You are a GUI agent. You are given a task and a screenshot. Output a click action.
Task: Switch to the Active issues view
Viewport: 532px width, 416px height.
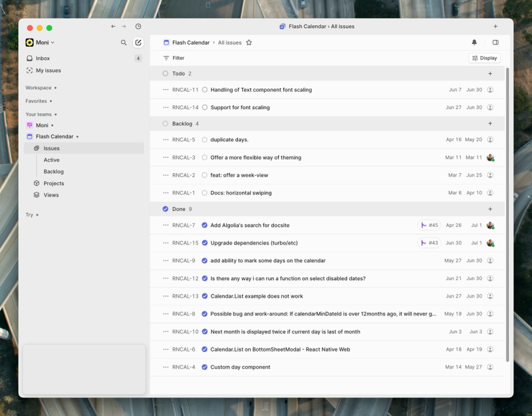coord(51,160)
